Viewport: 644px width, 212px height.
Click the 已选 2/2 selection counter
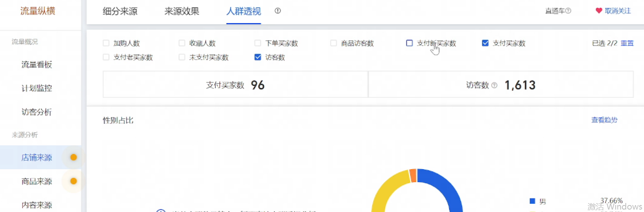click(605, 43)
